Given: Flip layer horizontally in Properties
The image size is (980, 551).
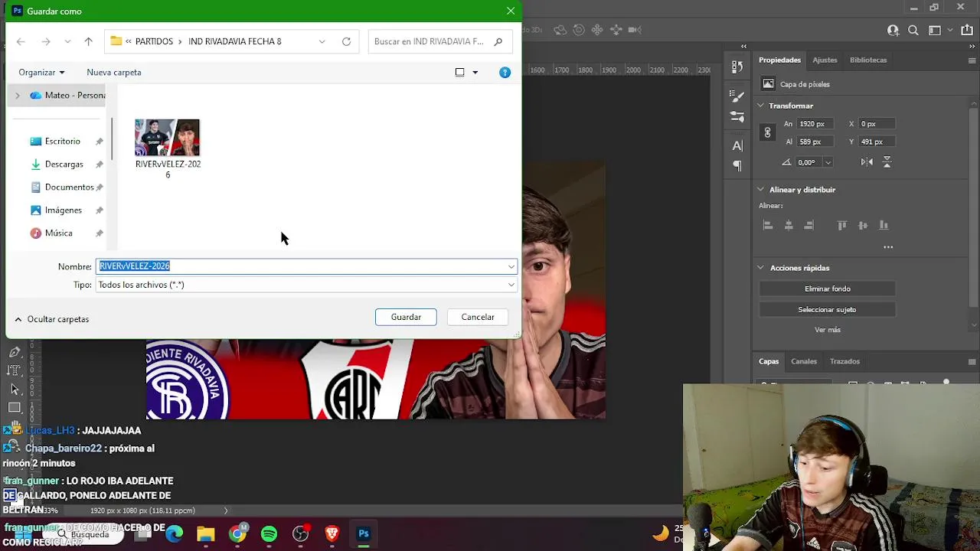Looking at the screenshot, I should coord(867,162).
